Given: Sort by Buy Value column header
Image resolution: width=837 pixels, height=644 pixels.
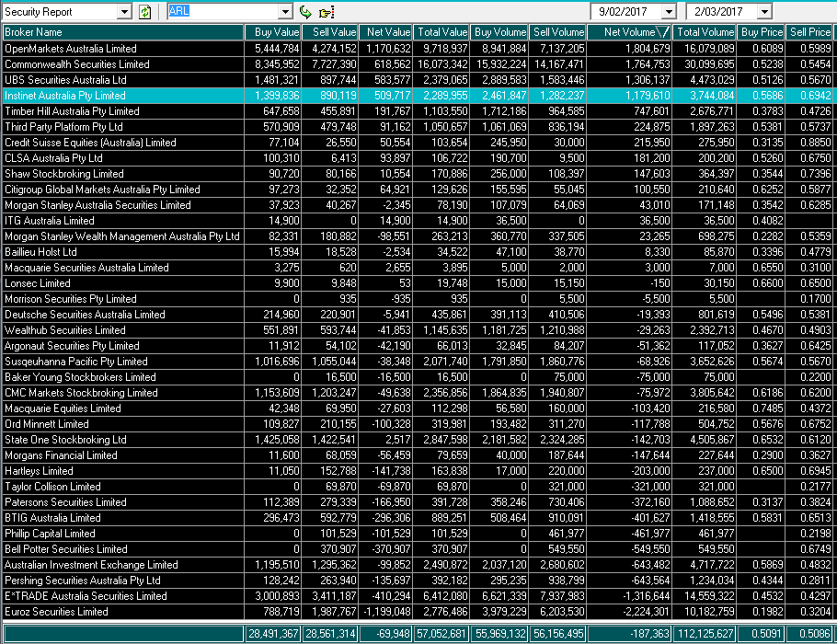Looking at the screenshot, I should pos(273,32).
